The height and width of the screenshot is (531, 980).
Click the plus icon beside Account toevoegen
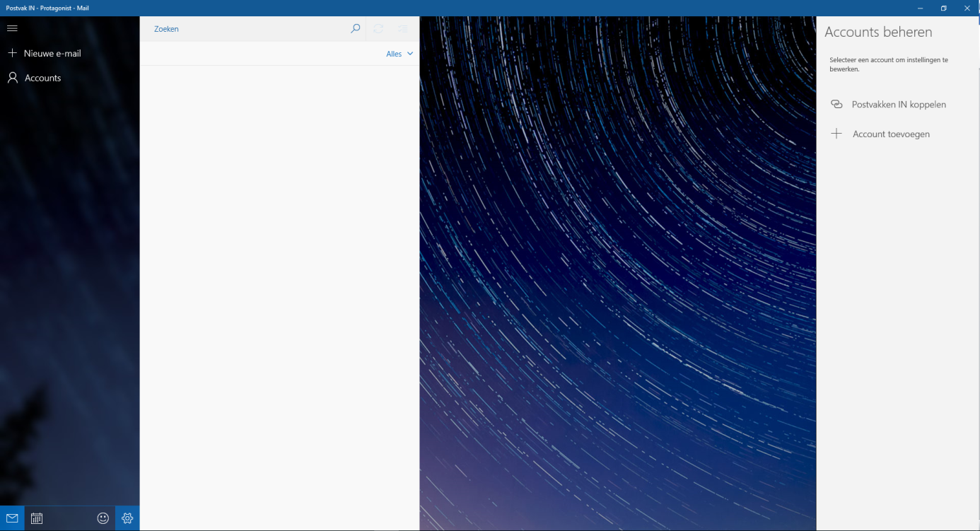point(836,134)
